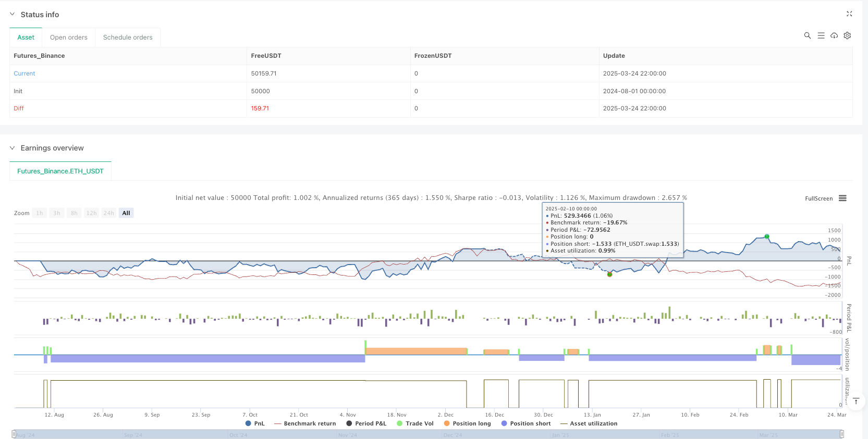Collapse the Status info section
Screen dimensions: 868x439
12,14
